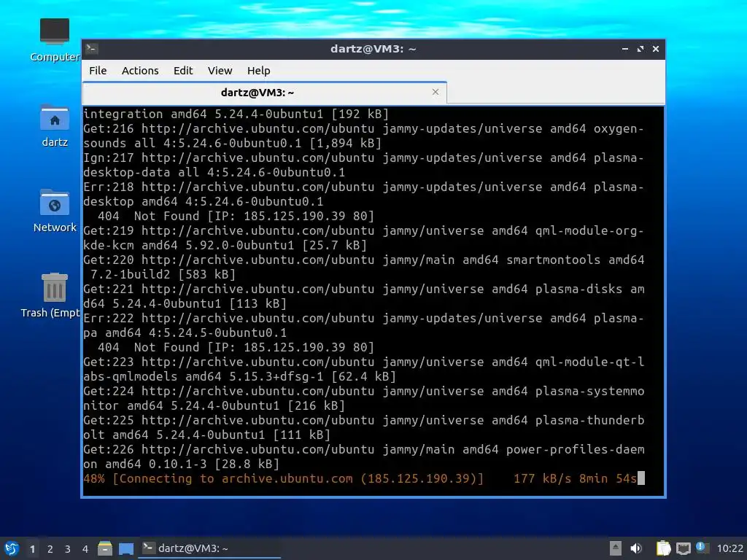Open the dartz home folder icon
The width and height of the screenshot is (747, 560).
click(x=54, y=126)
